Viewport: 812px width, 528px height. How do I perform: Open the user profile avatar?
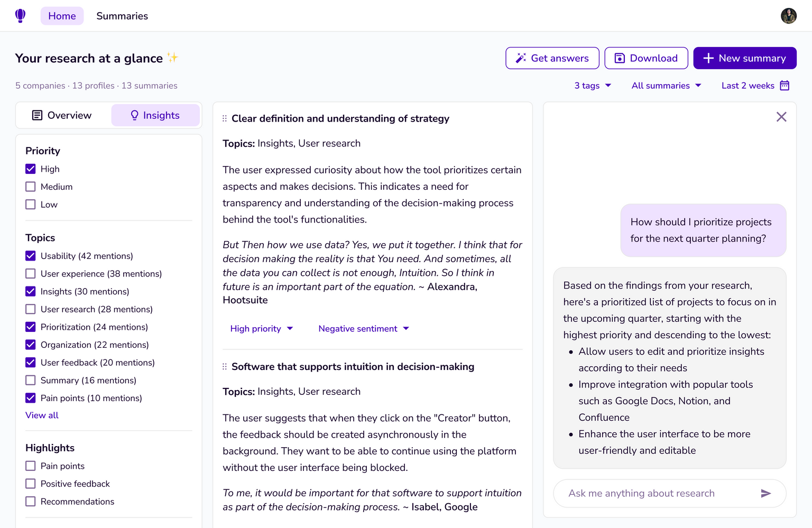788,16
